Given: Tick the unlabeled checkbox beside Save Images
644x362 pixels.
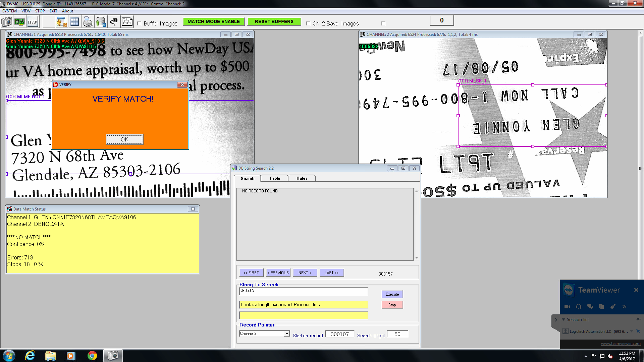Looking at the screenshot, I should tap(383, 23).
